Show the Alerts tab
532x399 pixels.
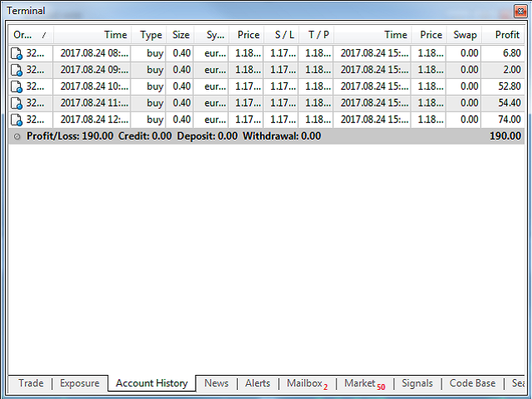coord(258,383)
